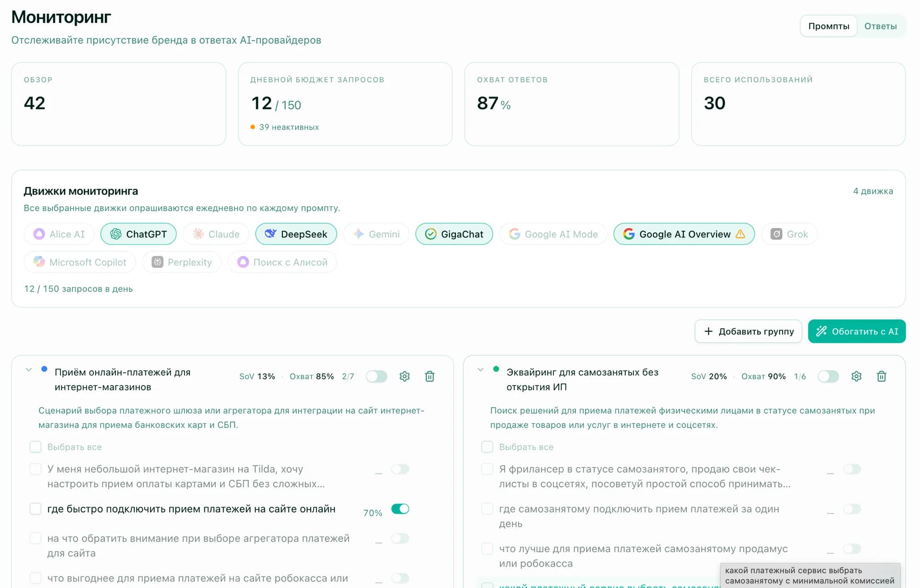Viewport: 920px width, 588px height.
Task: Click the 1/6 prompt count
Action: [x=800, y=376]
